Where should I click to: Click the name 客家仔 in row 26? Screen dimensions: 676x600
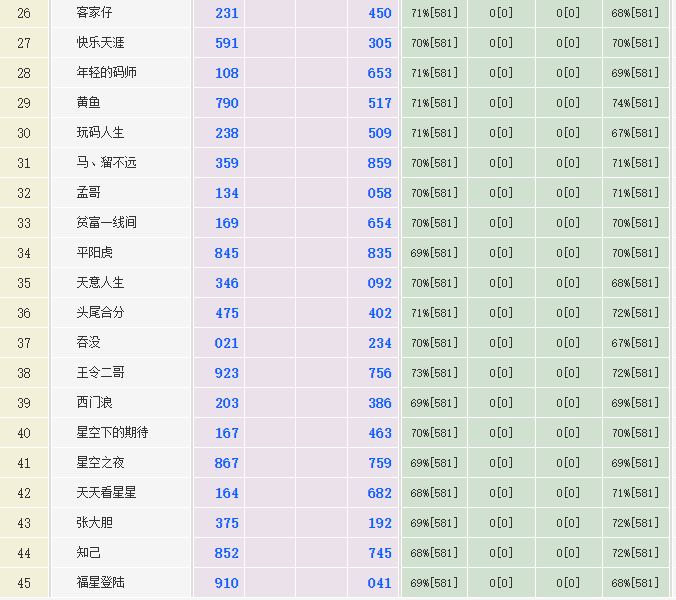(94, 13)
